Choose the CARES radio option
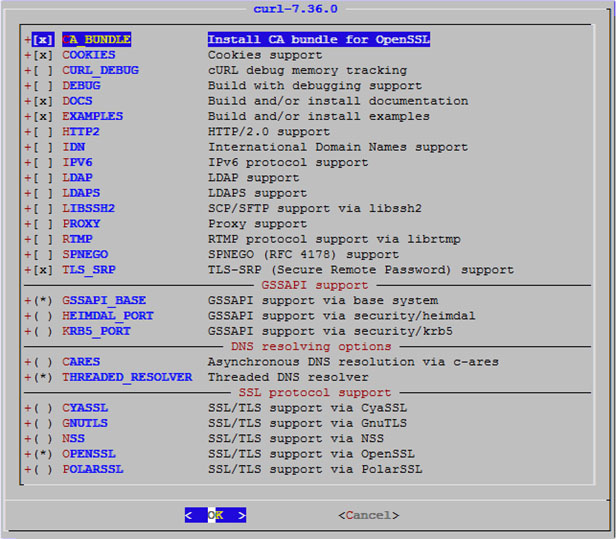The image size is (616, 539). tap(43, 362)
